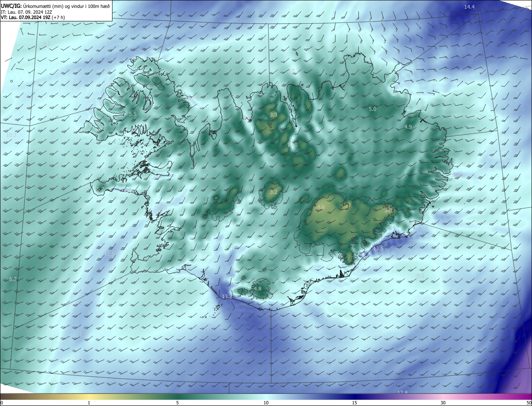Viewport: 532px width, 406px height.
Task: Click the 14.4 value label
Action: [x=469, y=7]
